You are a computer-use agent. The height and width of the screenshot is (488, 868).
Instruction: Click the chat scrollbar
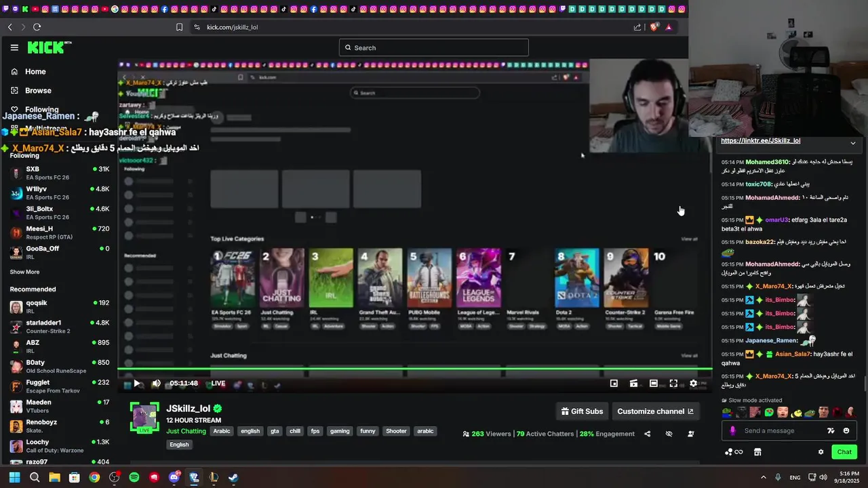pos(865,383)
